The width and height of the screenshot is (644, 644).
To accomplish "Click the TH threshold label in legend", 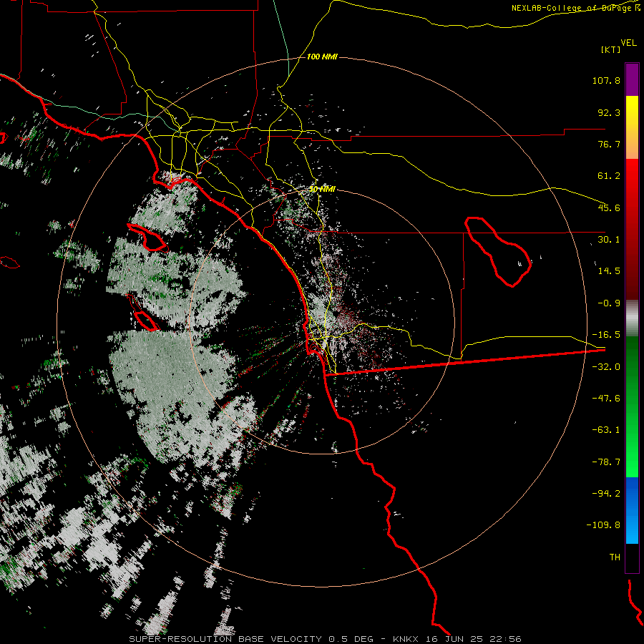I will pyautogui.click(x=615, y=557).
